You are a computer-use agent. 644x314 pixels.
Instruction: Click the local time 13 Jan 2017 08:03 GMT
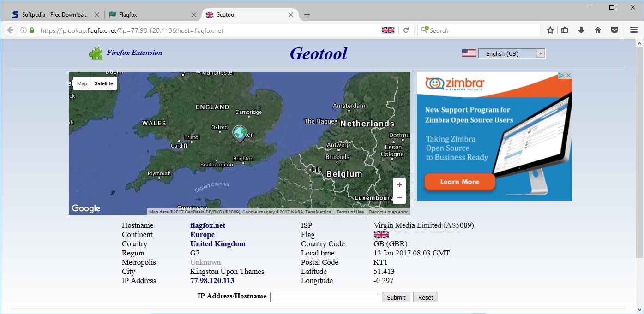[x=411, y=253]
